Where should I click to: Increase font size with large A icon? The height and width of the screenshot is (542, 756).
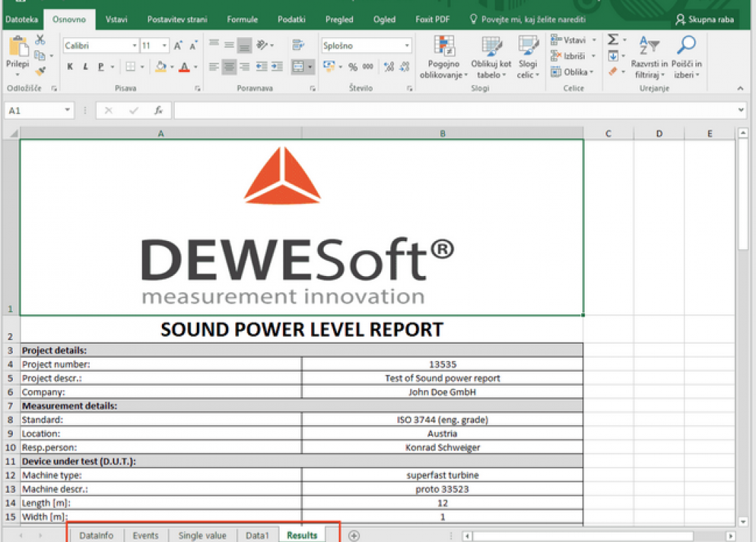[x=178, y=46]
